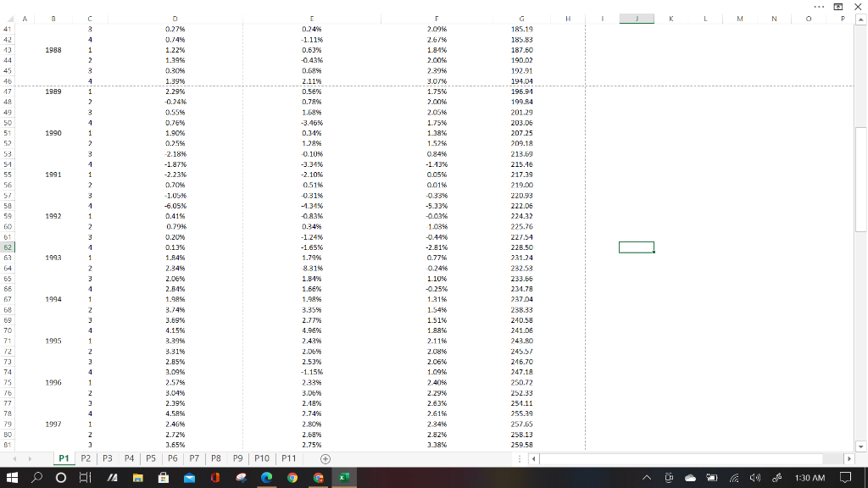Switch to first Google Chrome icon on taskbar

click(292, 478)
